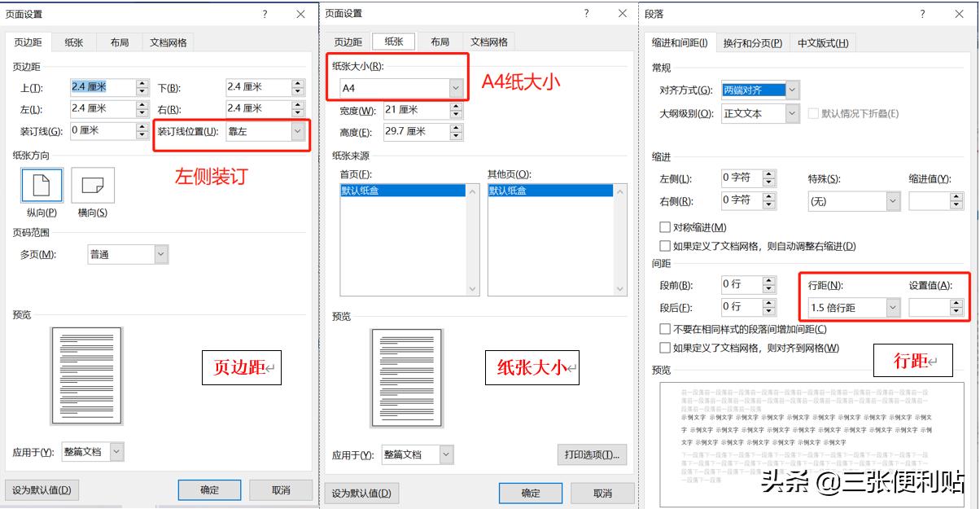Enable the 对称缩进 checkbox
The height and width of the screenshot is (509, 980).
664,226
